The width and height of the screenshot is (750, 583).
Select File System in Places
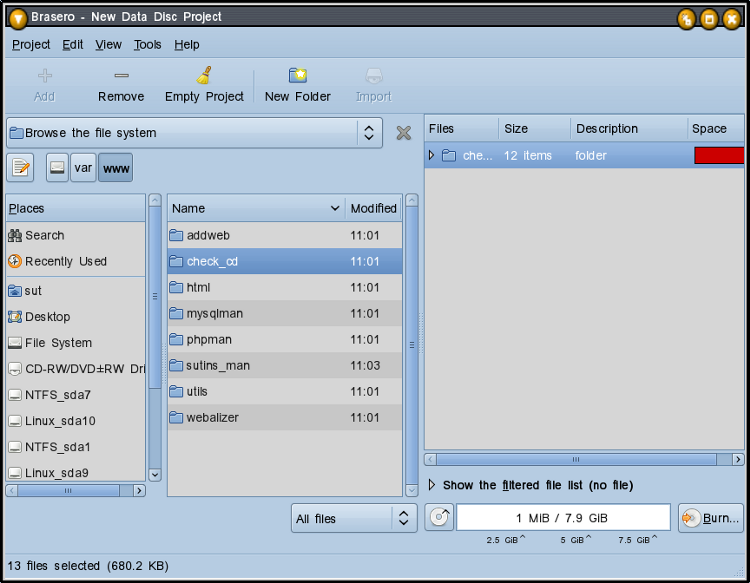point(76,343)
